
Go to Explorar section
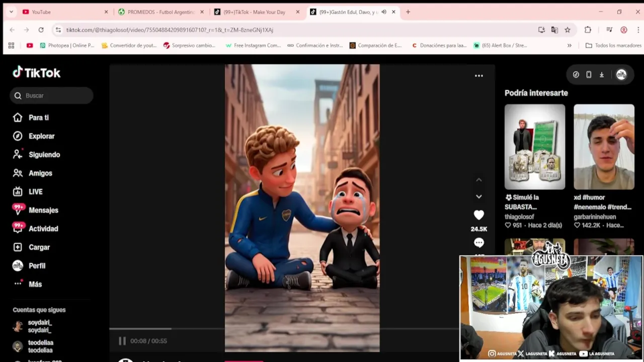(34, 136)
